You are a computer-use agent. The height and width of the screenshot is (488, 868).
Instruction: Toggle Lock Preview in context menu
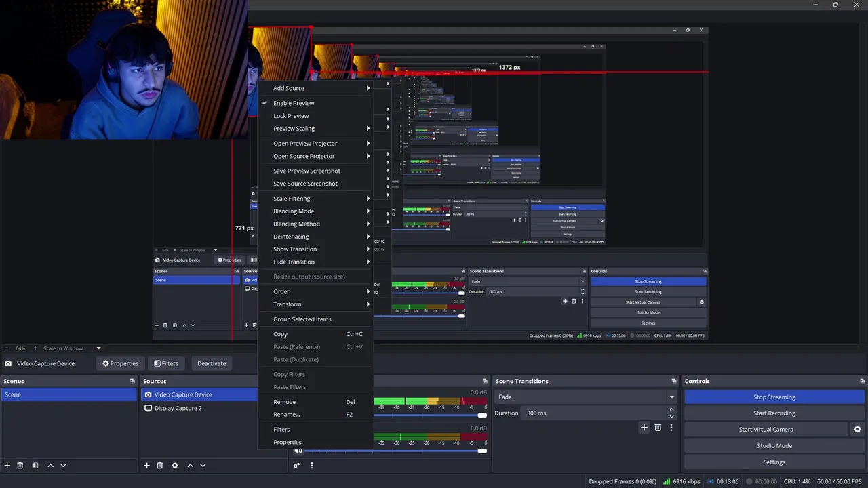[x=316, y=116]
